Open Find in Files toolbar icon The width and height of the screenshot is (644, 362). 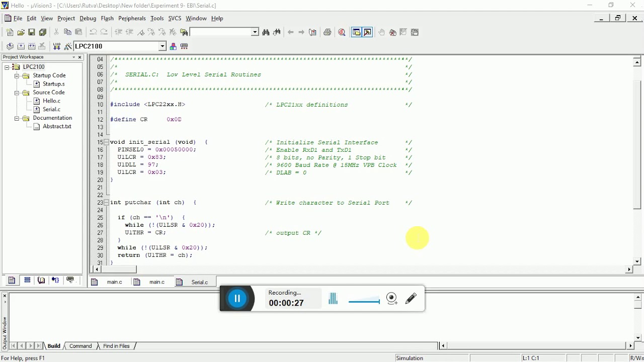(184, 32)
